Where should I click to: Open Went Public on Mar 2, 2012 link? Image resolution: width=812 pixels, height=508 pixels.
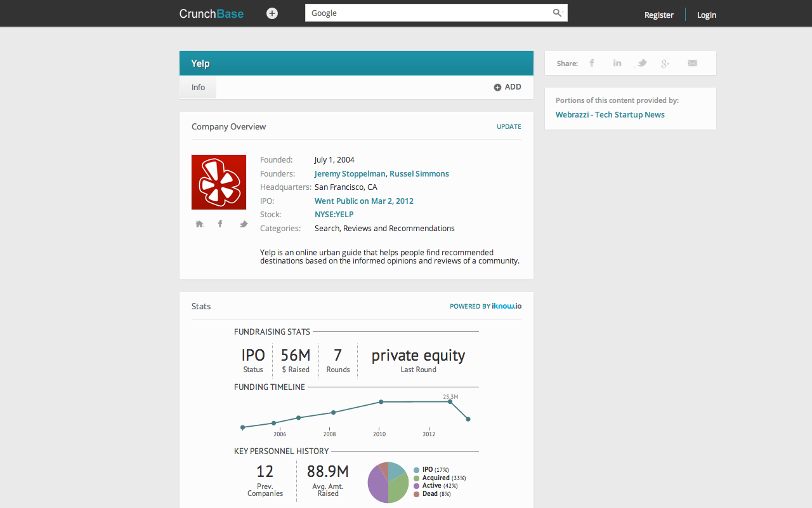coord(364,201)
